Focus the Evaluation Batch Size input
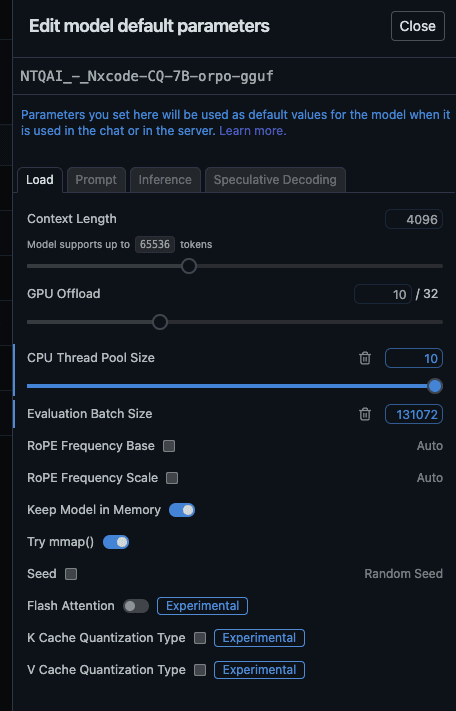The image size is (456, 711). coord(414,414)
